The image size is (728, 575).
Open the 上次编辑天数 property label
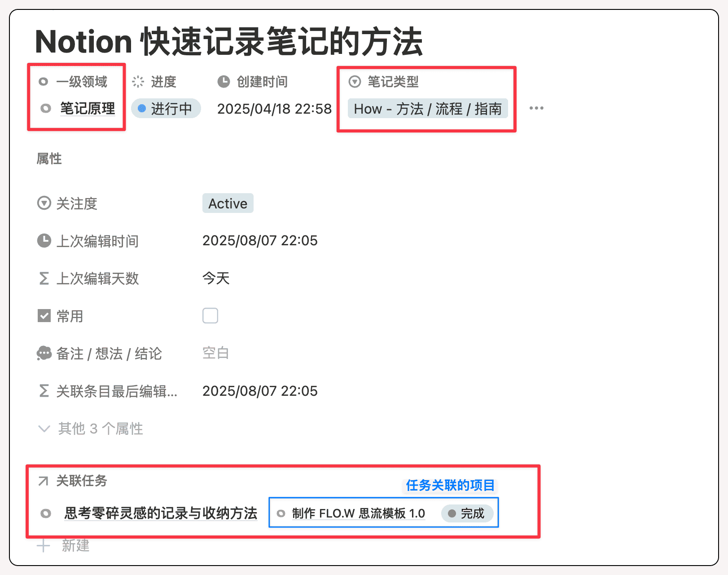97,279
